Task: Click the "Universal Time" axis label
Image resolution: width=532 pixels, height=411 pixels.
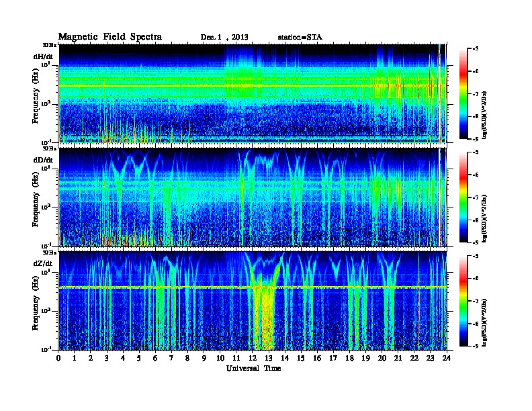Action: click(253, 368)
